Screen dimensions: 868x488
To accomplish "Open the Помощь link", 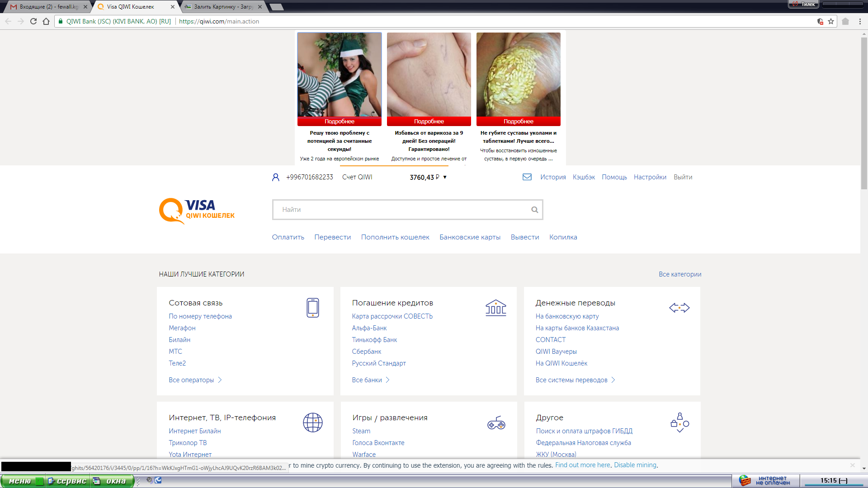I will coord(614,177).
